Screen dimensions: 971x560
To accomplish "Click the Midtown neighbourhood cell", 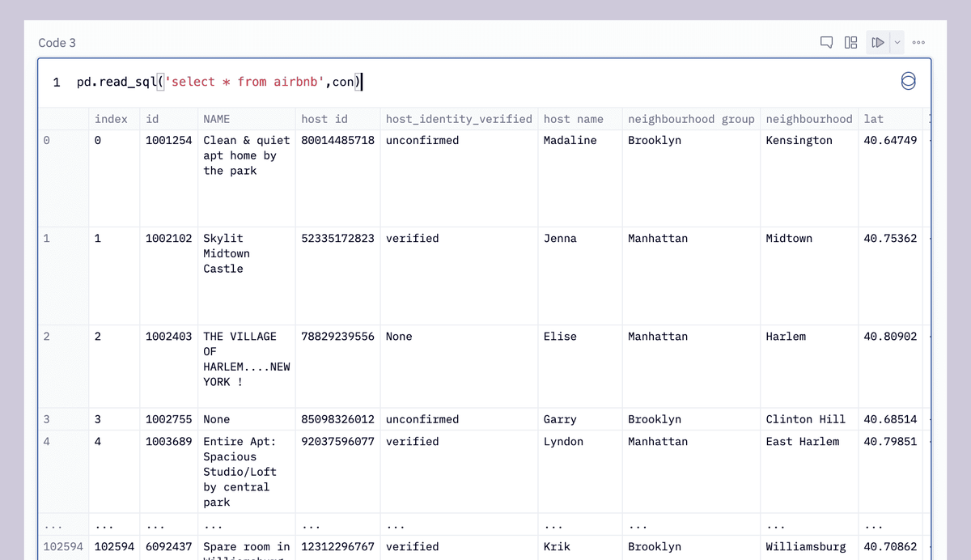I will pyautogui.click(x=789, y=238).
